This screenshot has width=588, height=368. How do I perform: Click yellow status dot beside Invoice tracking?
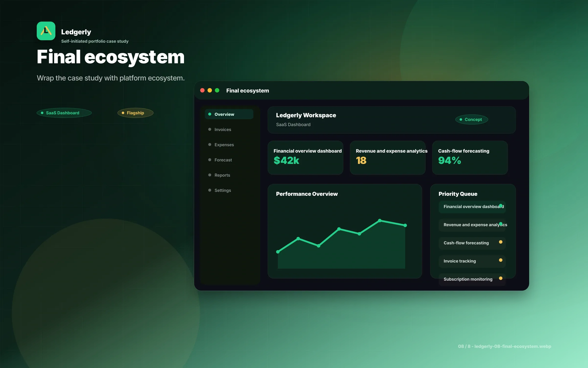pos(501,260)
